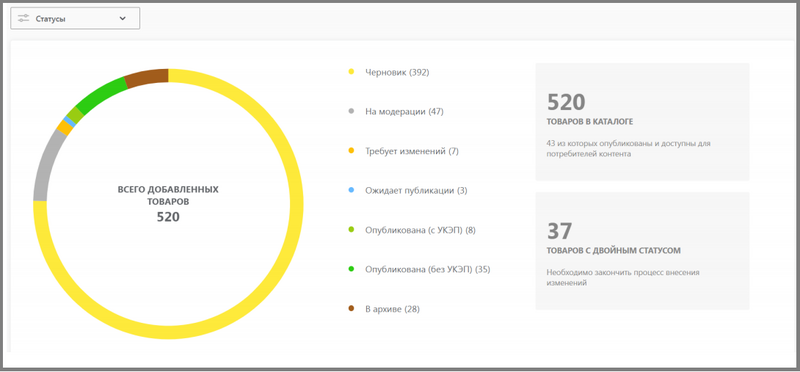Select Требует изменений (7) legend label
800x372 pixels.
coord(412,151)
